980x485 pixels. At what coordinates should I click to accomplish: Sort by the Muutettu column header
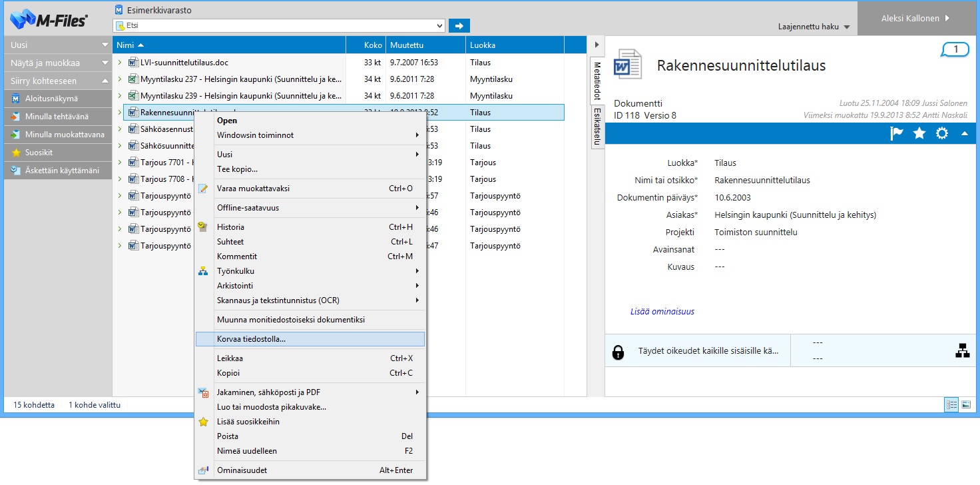[425, 45]
